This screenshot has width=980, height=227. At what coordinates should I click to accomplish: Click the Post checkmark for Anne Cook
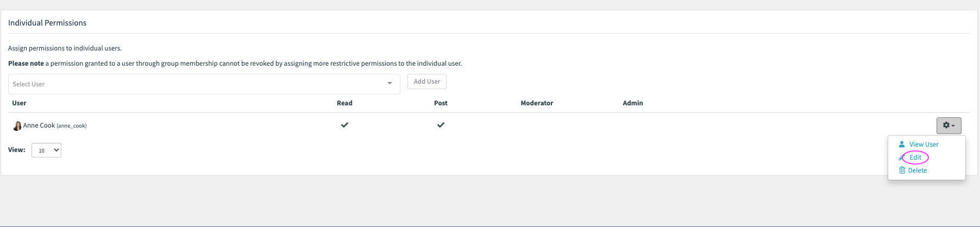point(441,125)
